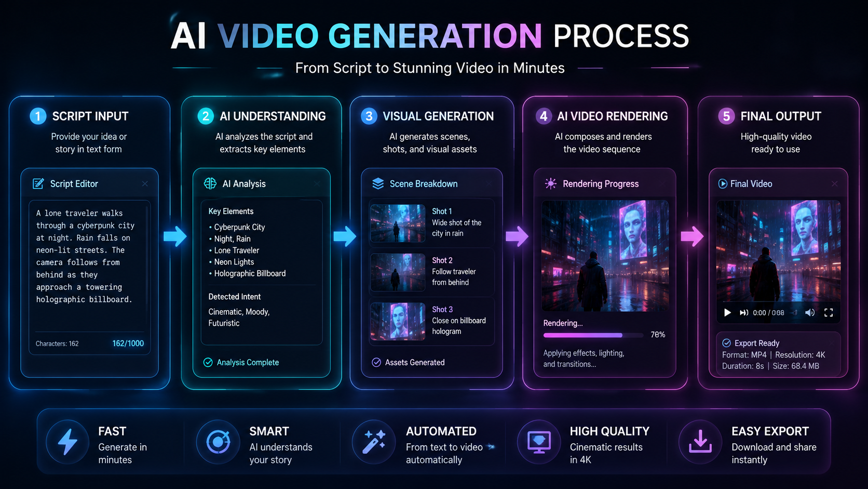
Task: Click the SMART target icon
Action: (218, 442)
